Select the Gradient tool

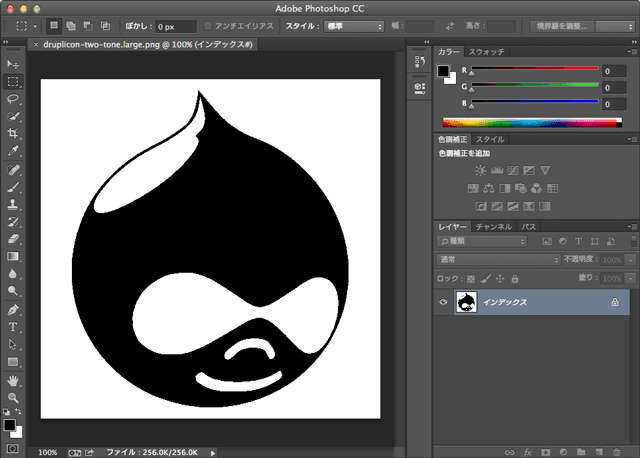pyautogui.click(x=13, y=256)
